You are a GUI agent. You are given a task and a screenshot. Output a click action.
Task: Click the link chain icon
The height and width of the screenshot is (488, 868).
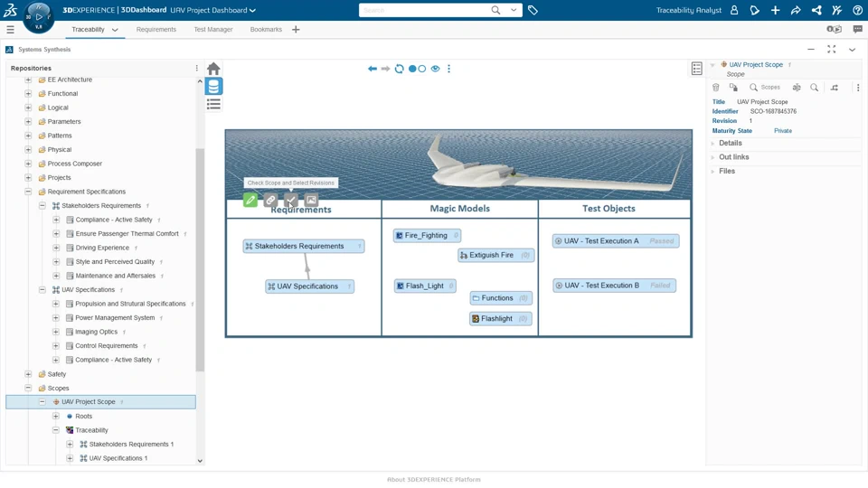270,201
